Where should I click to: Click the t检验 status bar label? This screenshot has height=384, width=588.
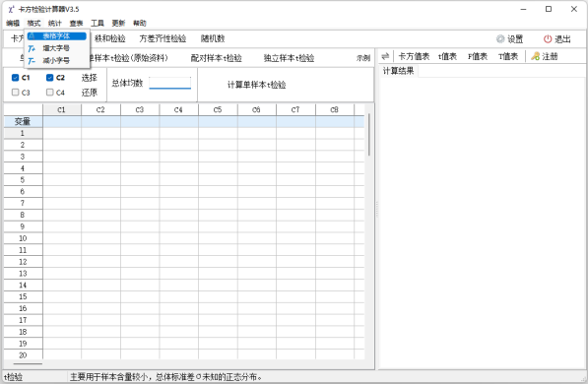14,377
